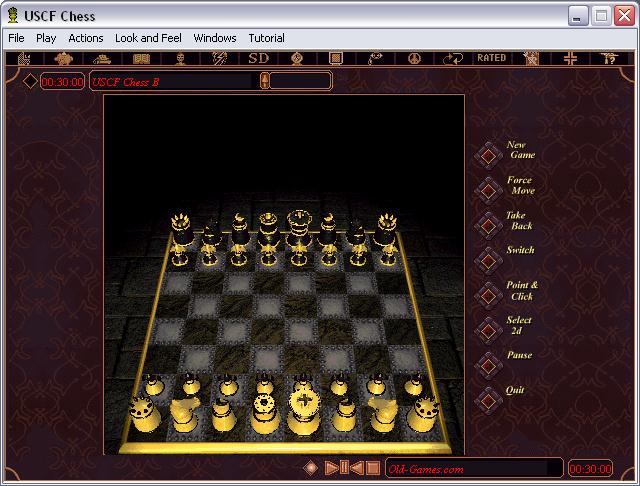Click the lightning bolt toolbar icon
Viewport: 640px width, 486px height.
(x=220, y=58)
